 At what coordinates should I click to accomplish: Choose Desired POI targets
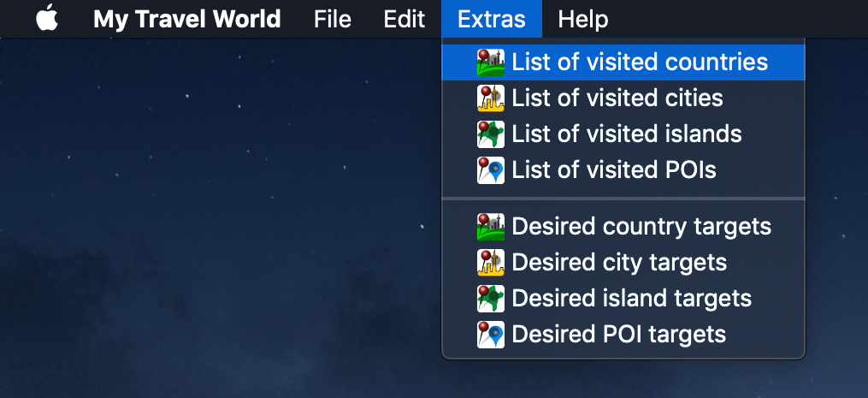[623, 335]
